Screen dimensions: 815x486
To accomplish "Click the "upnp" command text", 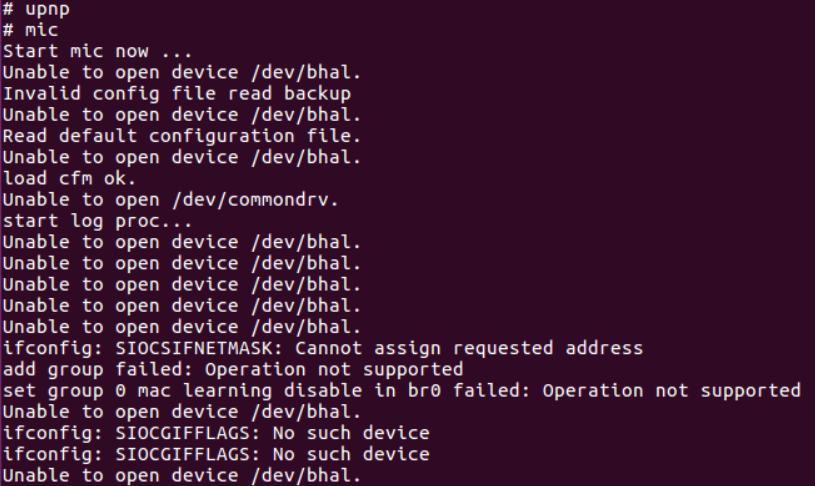I will 48,9.
